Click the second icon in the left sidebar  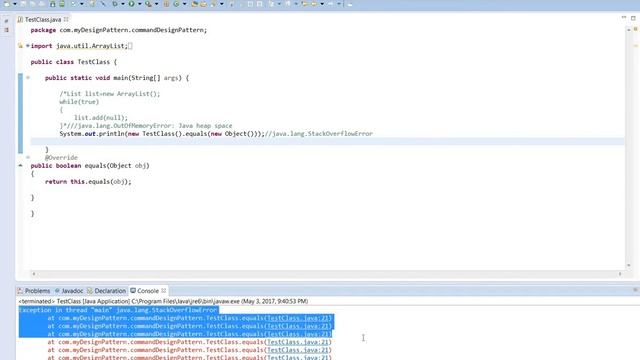tap(7, 30)
